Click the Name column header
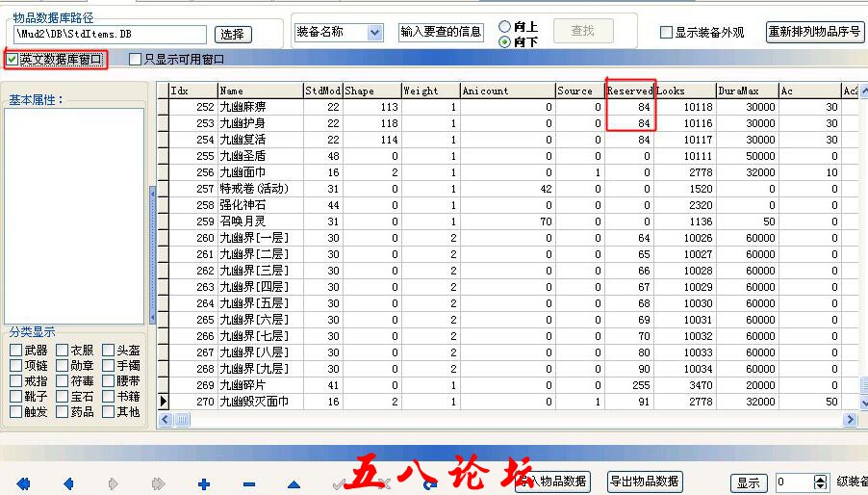The image size is (868, 495). 259,91
